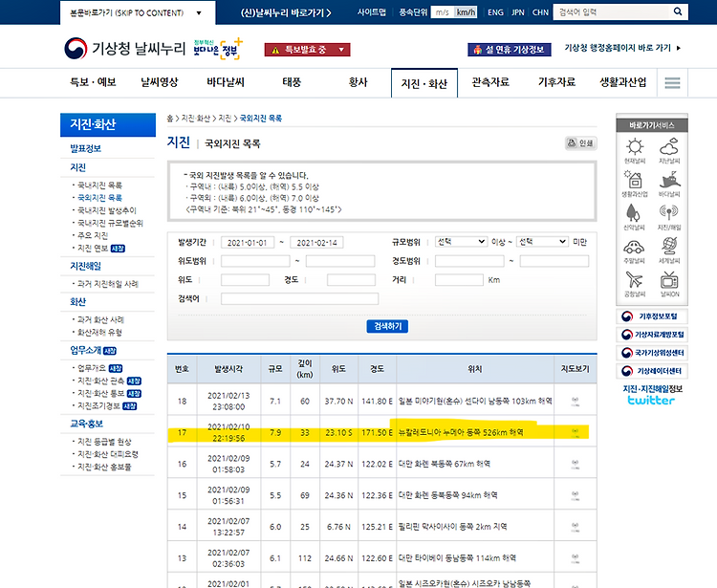The image size is (717, 588).
Task: Click location text 필리핀 막사이사이 동쪽 2km 지역
Action: (x=453, y=526)
